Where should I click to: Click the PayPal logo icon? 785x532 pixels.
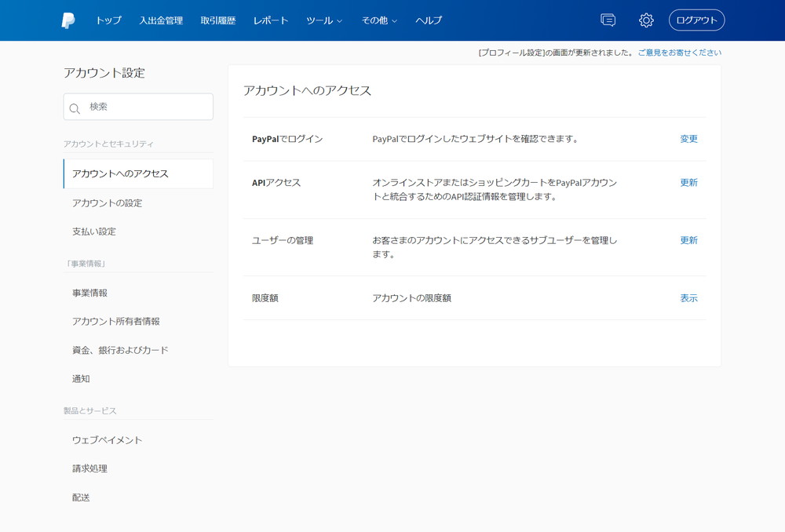coord(68,20)
